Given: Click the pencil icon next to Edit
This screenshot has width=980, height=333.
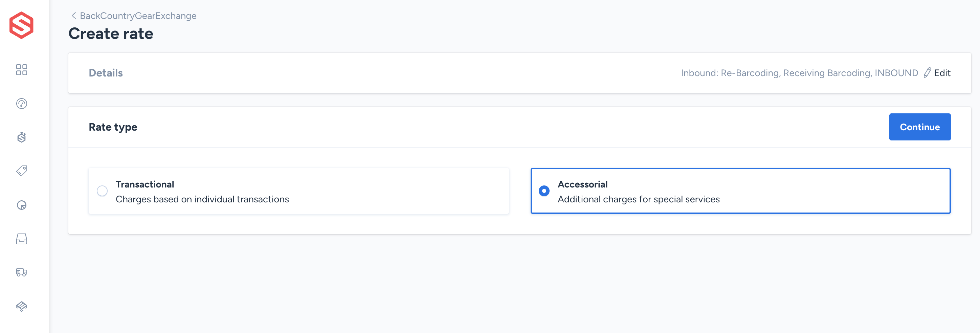Looking at the screenshot, I should click(x=928, y=73).
